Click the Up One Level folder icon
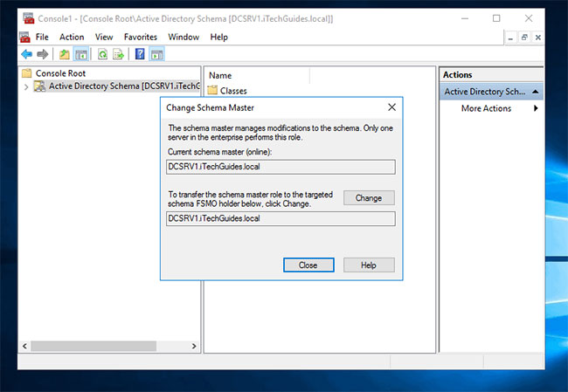The image size is (568, 392). pyautogui.click(x=65, y=54)
